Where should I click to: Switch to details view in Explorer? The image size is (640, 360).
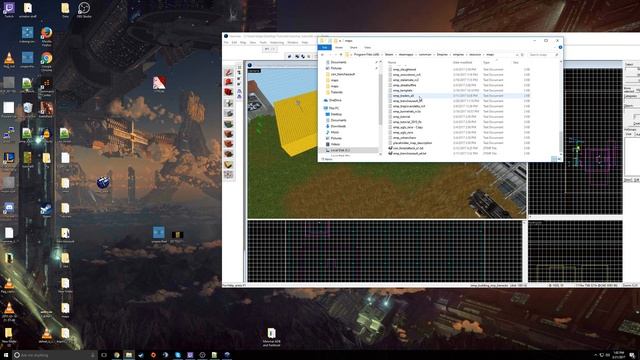pos(554,159)
